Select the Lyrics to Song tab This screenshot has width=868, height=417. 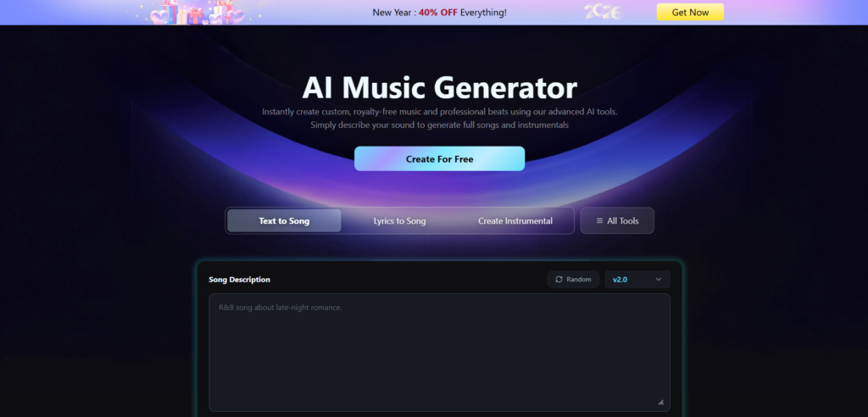coord(400,221)
